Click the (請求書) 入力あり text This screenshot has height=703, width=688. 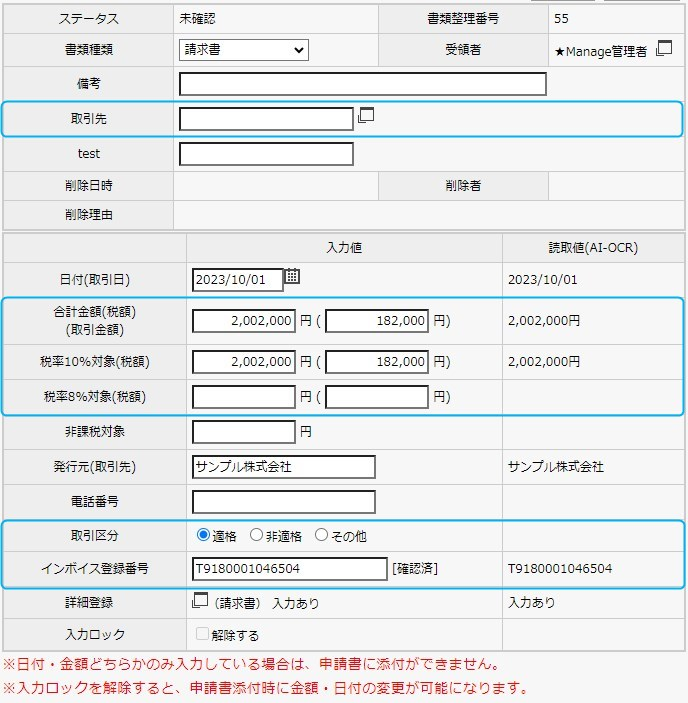267,603
